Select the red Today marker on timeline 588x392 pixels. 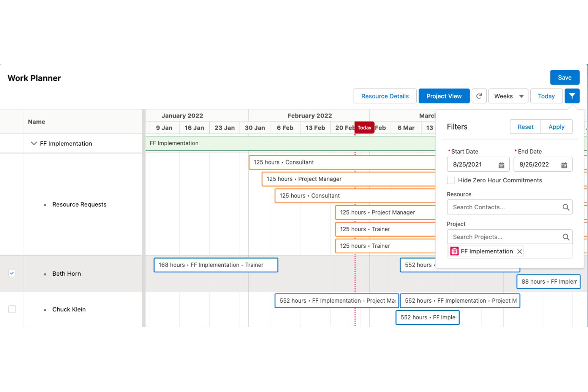[364, 127]
